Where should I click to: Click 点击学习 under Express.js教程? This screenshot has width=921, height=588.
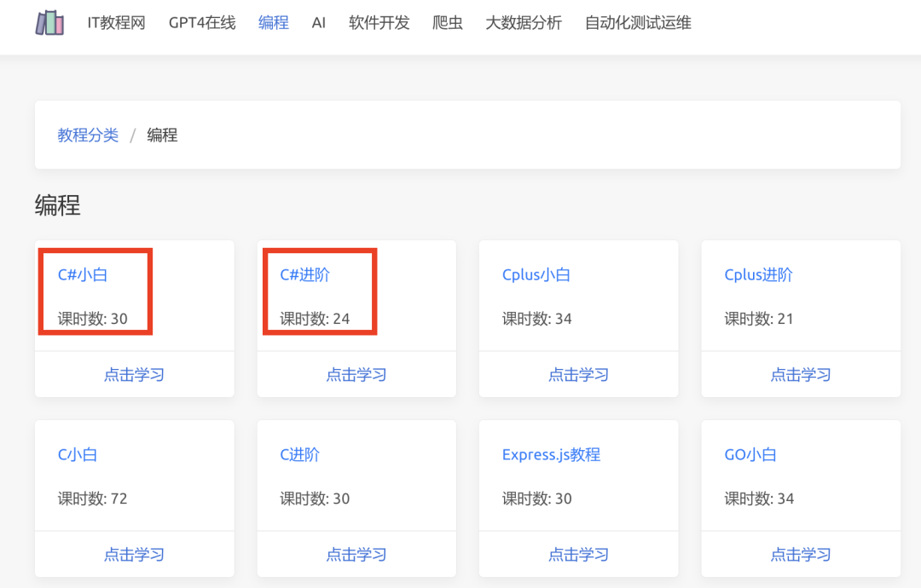point(578,554)
